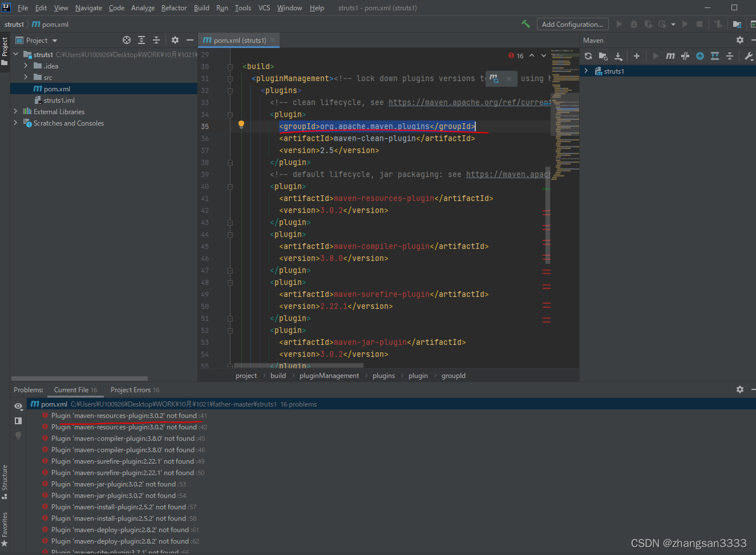756x555 pixels.
Task: Expand all in the Project panel
Action: click(x=142, y=40)
